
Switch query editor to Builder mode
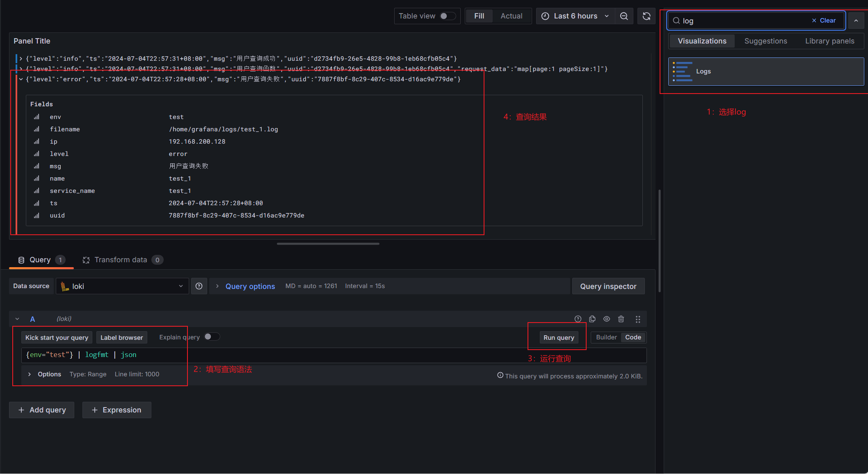click(x=606, y=337)
